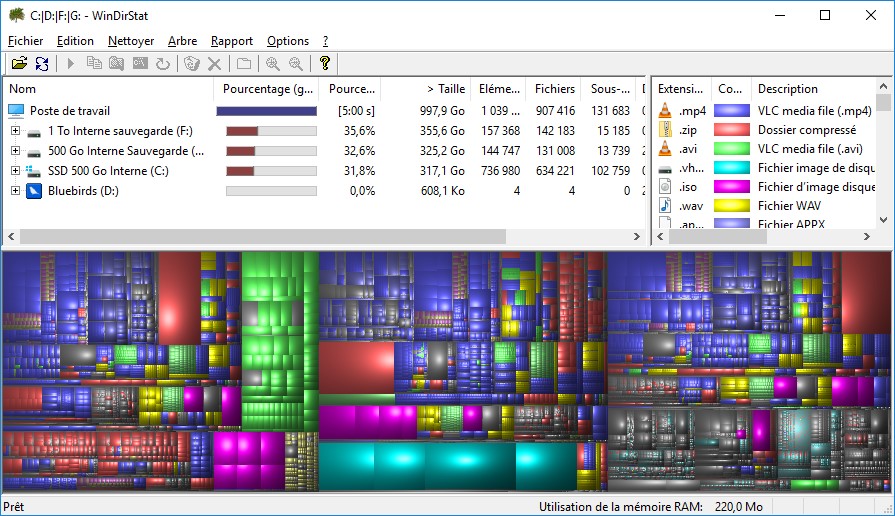Click the Recycle bin delete icon
This screenshot has width=895, height=516.
(191, 64)
